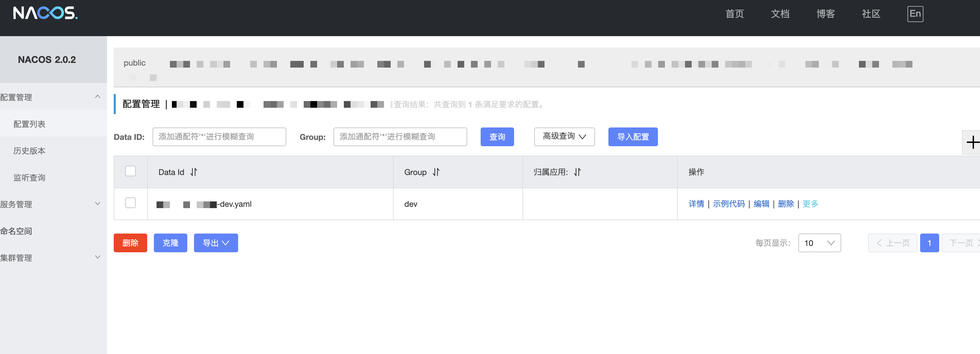Open the 高级查询 dropdown
This screenshot has width=980, height=354.
tap(564, 137)
